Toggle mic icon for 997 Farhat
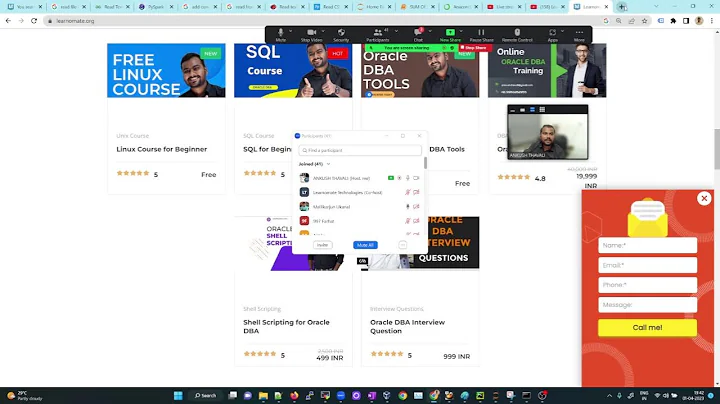Screen dimensions: 720x404 click(408, 221)
